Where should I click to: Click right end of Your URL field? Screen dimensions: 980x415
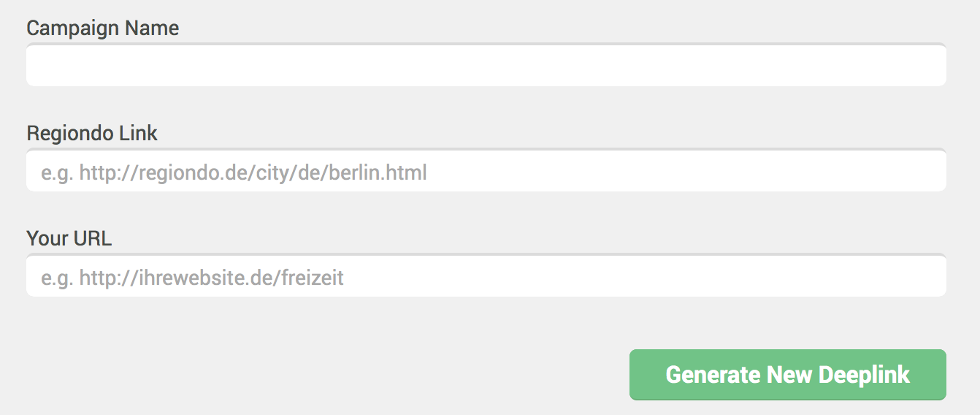927,275
